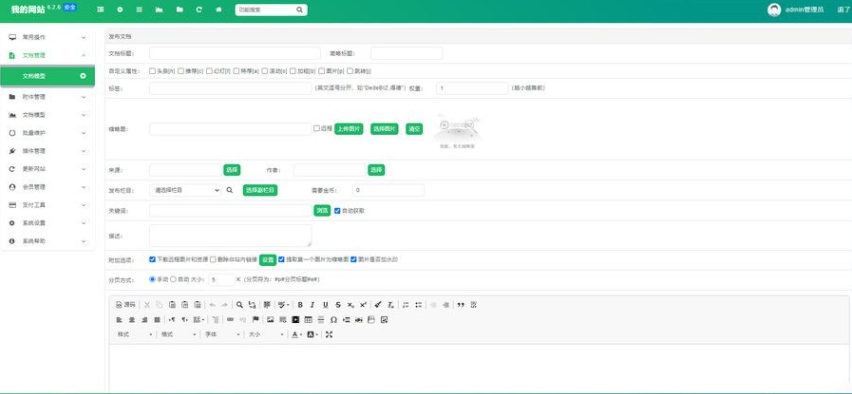Check the 头条[h] attribute checkbox
The height and width of the screenshot is (394, 852).
[152, 71]
